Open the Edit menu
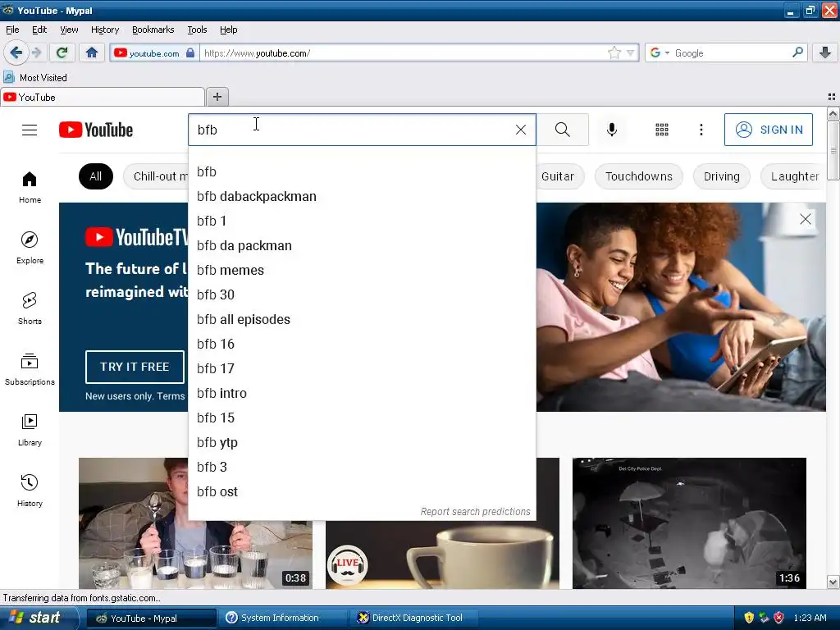840x630 pixels. point(39,30)
